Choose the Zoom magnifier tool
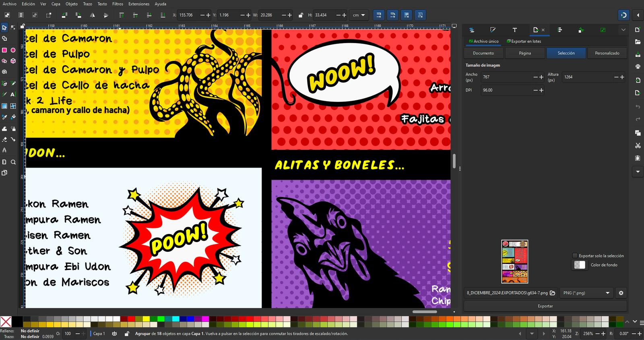Viewport: 644px width, 340px height. 13,162
